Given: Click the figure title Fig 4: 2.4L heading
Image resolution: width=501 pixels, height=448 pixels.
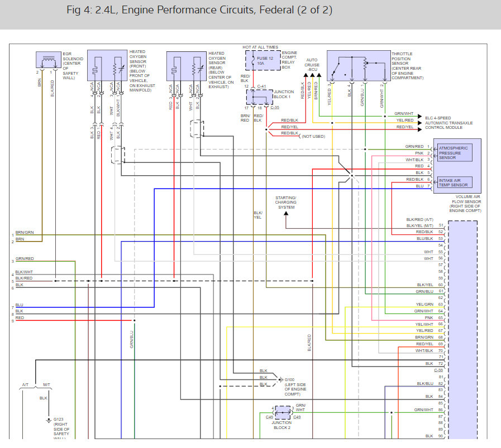Looking at the screenshot, I should tap(199, 10).
